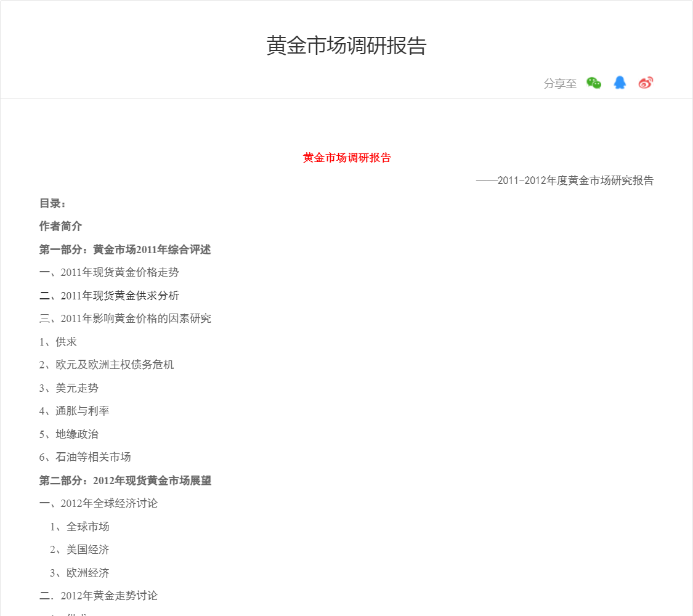Click the entry 1、全球市场
Image resolution: width=693 pixels, height=616 pixels.
pos(79,527)
